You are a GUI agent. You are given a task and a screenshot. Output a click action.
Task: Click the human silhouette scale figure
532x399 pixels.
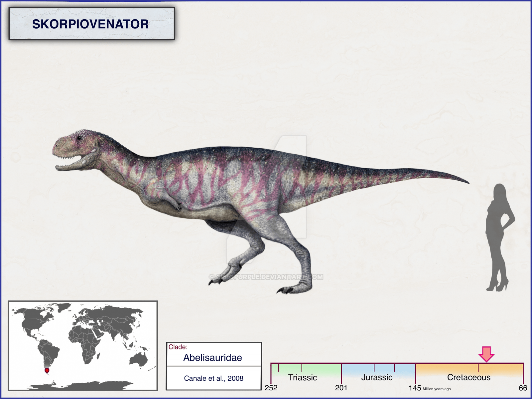click(500, 237)
